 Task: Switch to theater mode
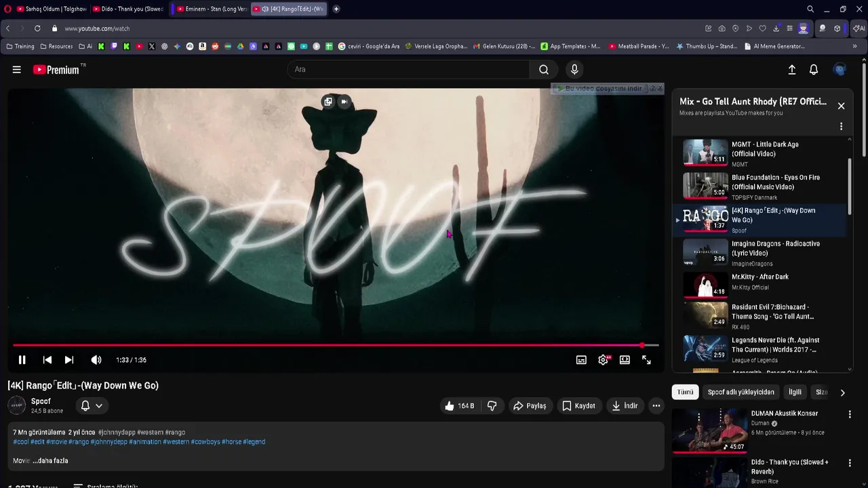(x=625, y=360)
